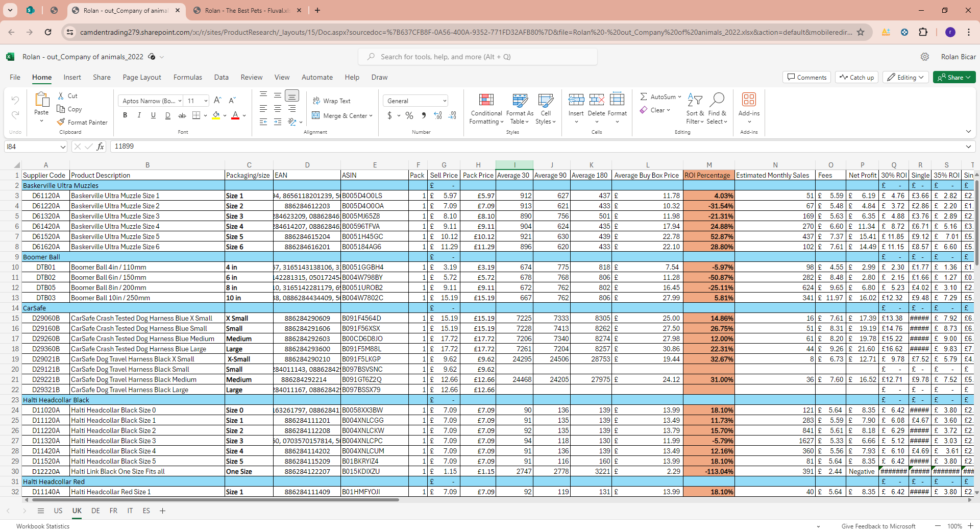Expand Merge & Center options arrow
980x531 pixels.
coord(371,116)
